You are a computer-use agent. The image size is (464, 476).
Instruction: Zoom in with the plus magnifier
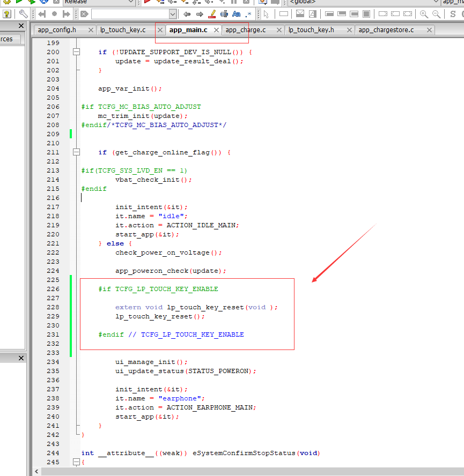pyautogui.click(x=424, y=14)
